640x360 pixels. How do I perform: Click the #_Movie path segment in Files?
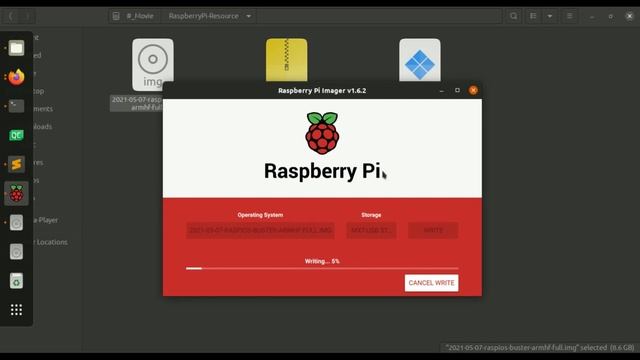pos(140,16)
